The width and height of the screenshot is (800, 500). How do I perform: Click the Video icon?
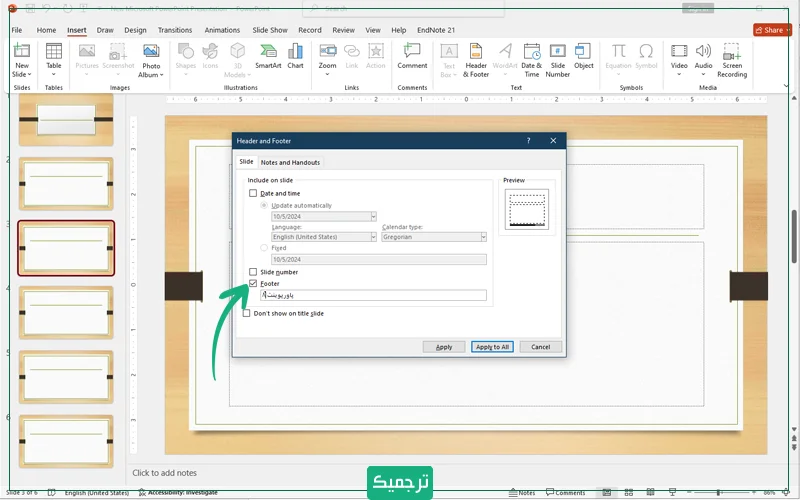[679, 51]
